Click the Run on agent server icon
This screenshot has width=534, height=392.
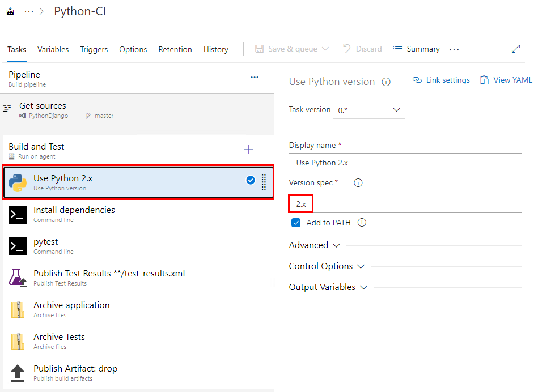(11, 156)
